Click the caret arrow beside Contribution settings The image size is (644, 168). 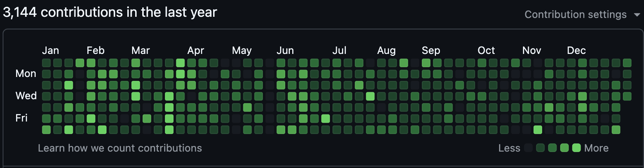[x=637, y=15]
